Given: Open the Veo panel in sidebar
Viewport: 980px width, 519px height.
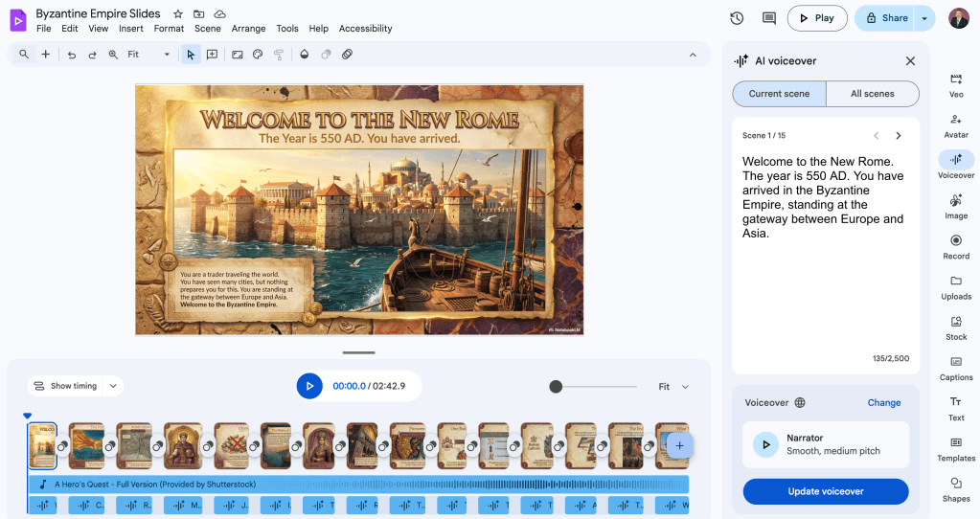Looking at the screenshot, I should click(955, 84).
